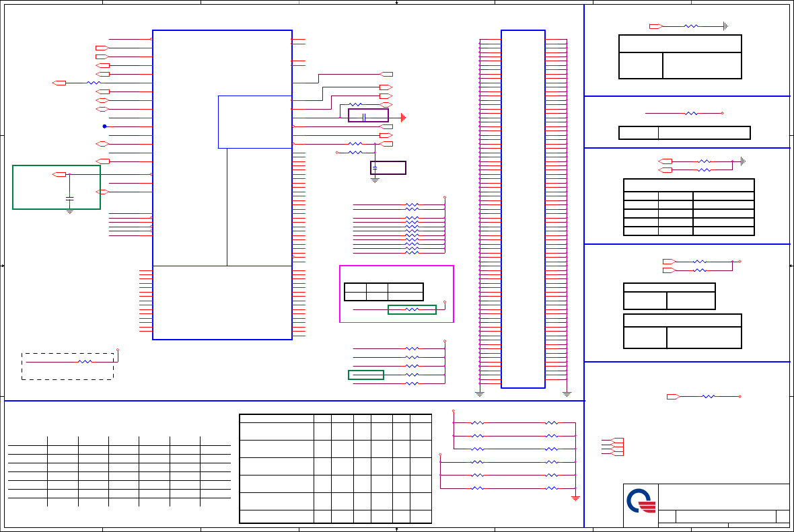Viewport: 794px width, 532px height.
Task: Click the capacitor inside the wide purple box
Action: click(x=364, y=118)
